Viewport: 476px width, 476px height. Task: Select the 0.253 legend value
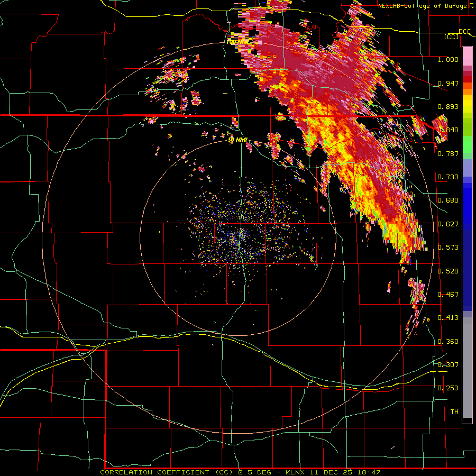pyautogui.click(x=448, y=388)
